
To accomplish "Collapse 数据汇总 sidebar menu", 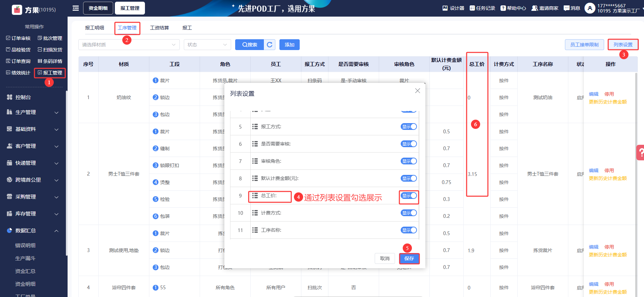I will coord(33,231).
